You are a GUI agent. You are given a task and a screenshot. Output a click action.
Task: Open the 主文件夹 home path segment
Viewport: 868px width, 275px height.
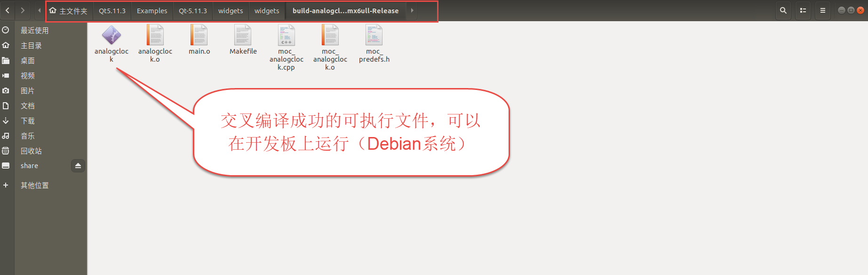(69, 11)
